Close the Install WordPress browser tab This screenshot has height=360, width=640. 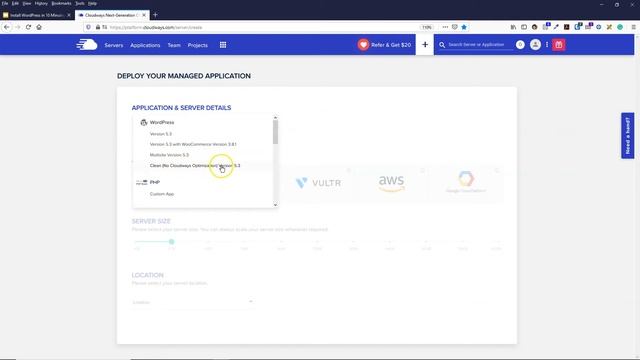(69, 15)
